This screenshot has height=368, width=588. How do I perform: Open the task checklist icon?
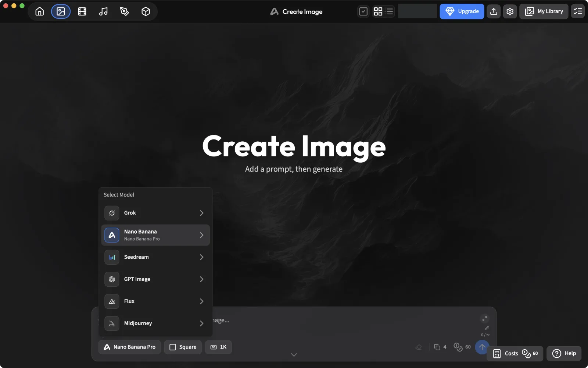[x=578, y=11]
